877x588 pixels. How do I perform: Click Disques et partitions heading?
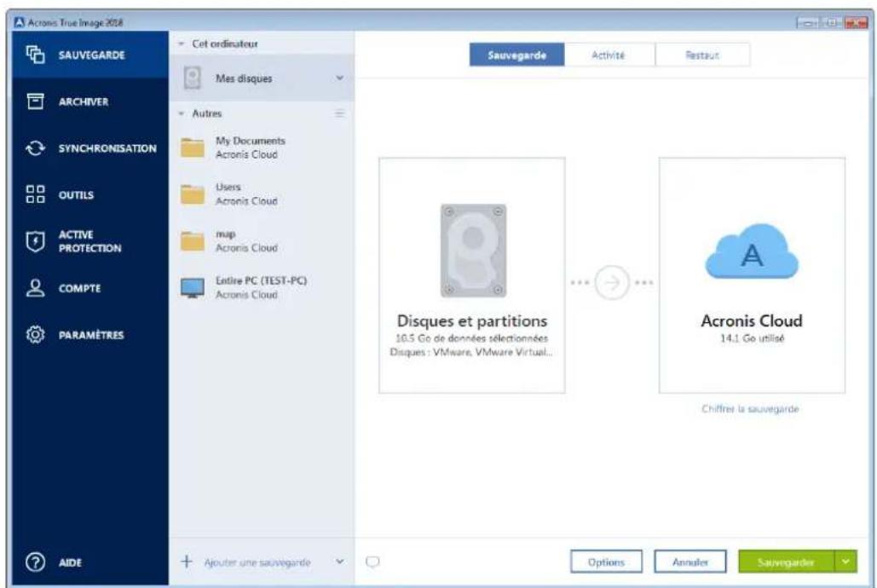[x=472, y=320]
